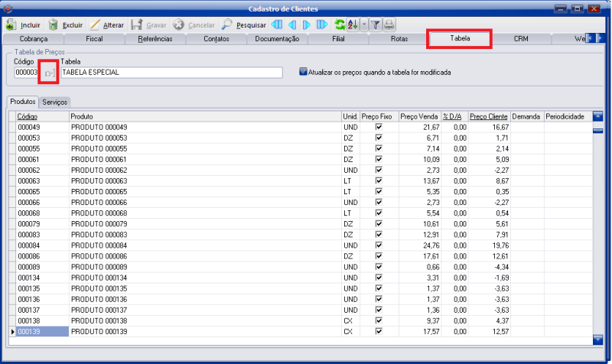The height and width of the screenshot is (364, 612).
Task: Open the Documentação tab
Action: [277, 39]
